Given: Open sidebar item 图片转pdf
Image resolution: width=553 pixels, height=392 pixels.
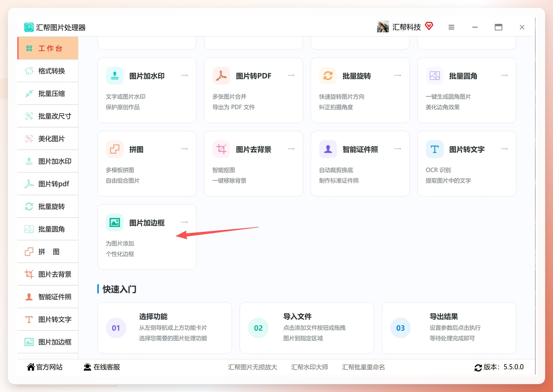Looking at the screenshot, I should pyautogui.click(x=48, y=183).
